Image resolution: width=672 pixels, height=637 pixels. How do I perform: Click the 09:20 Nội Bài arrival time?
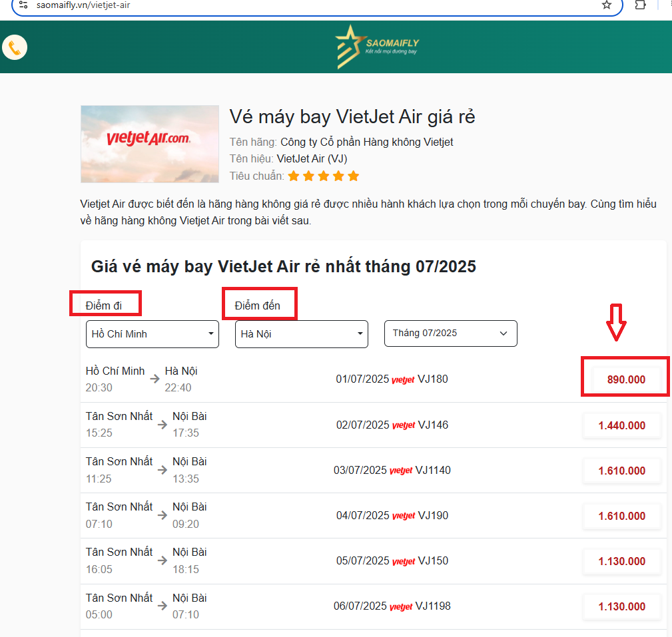pyautogui.click(x=186, y=525)
